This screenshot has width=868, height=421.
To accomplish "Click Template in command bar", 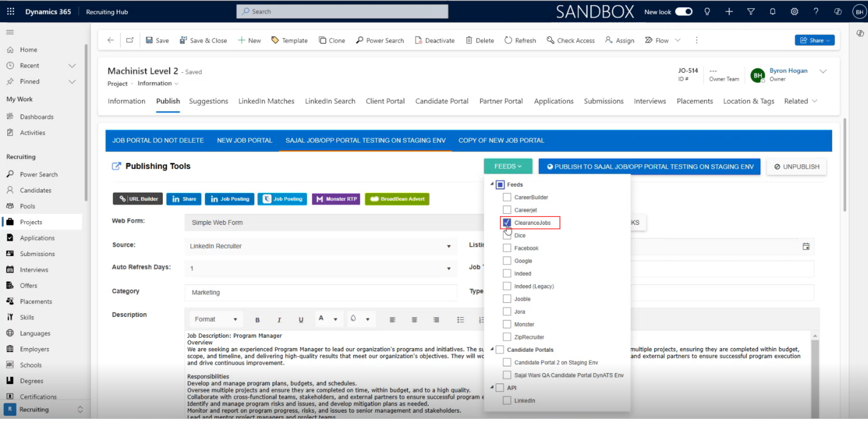I will pyautogui.click(x=289, y=40).
